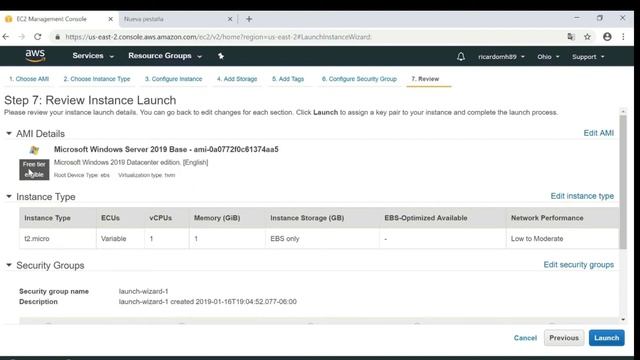Click the blue Launch button
Image resolution: width=640 pixels, height=360 pixels.
[607, 338]
